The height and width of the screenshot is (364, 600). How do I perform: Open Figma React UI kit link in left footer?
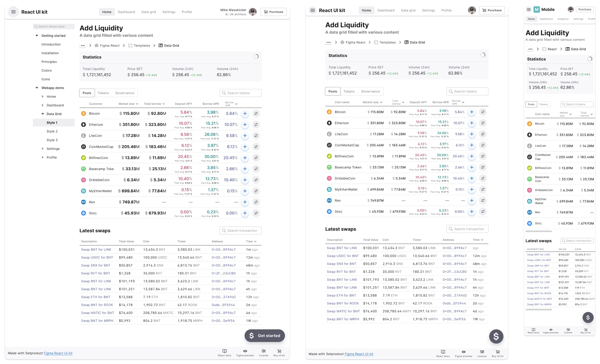click(58, 353)
